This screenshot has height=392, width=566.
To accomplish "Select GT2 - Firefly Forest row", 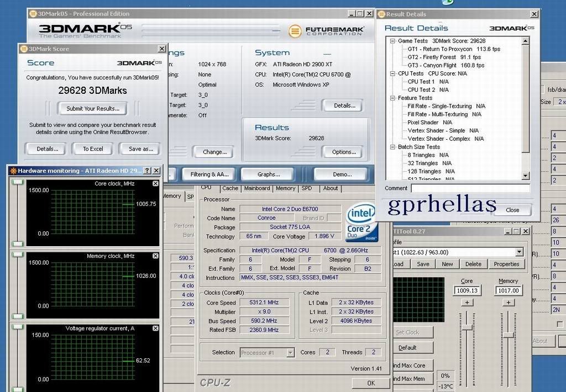I will click(444, 57).
